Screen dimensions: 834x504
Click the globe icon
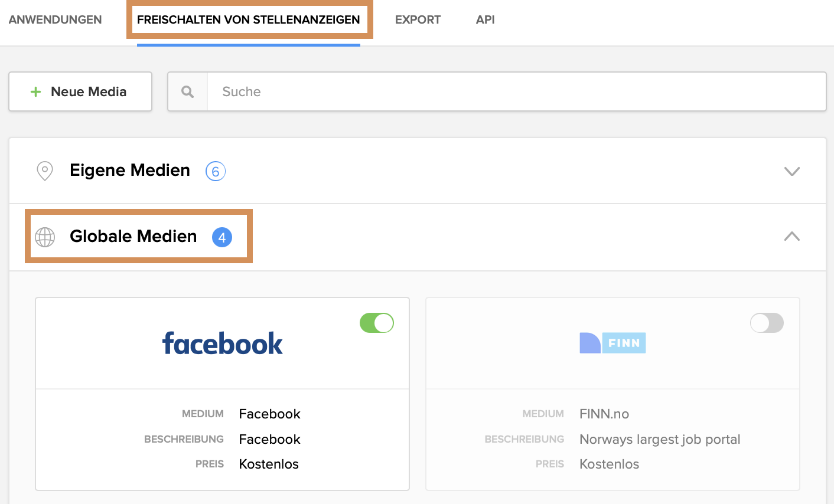[x=45, y=237]
